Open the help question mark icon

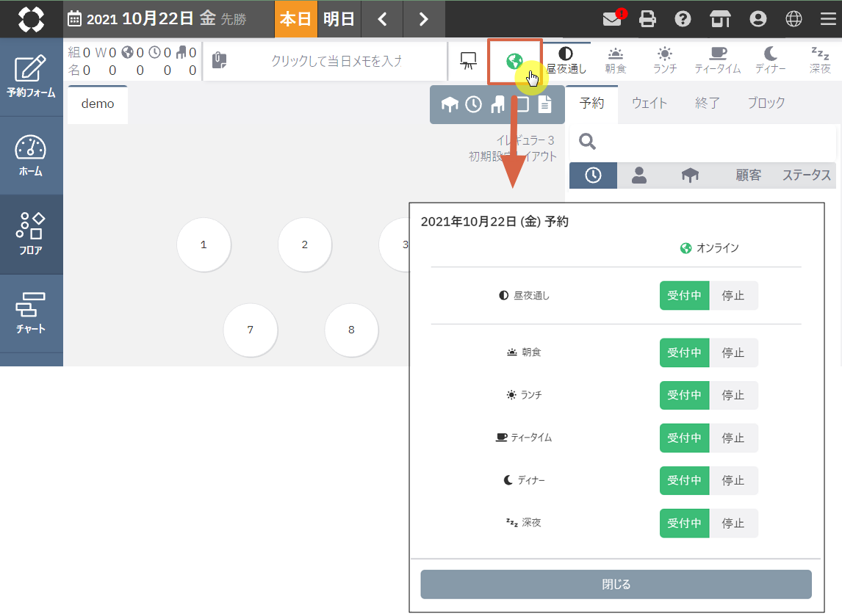click(683, 19)
